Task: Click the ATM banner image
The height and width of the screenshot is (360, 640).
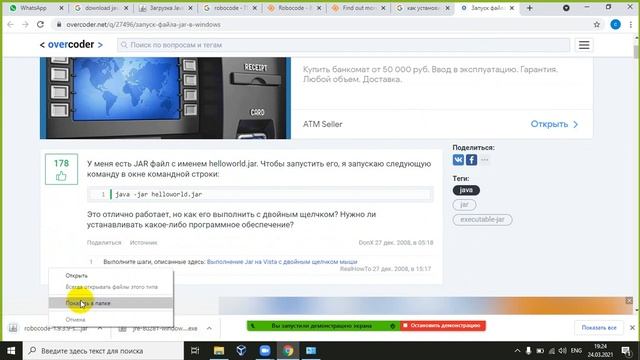Action: (x=165, y=98)
